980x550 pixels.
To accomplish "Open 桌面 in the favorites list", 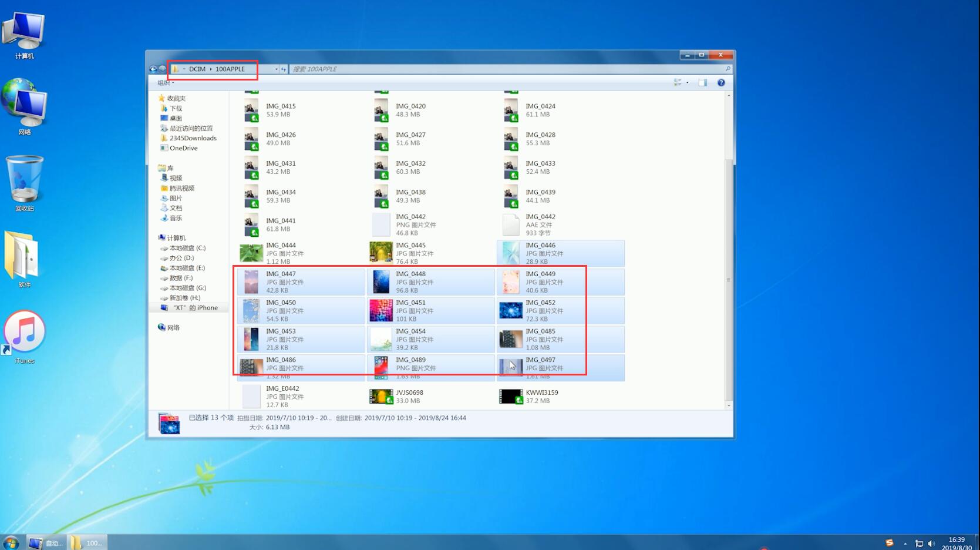I will tap(171, 118).
